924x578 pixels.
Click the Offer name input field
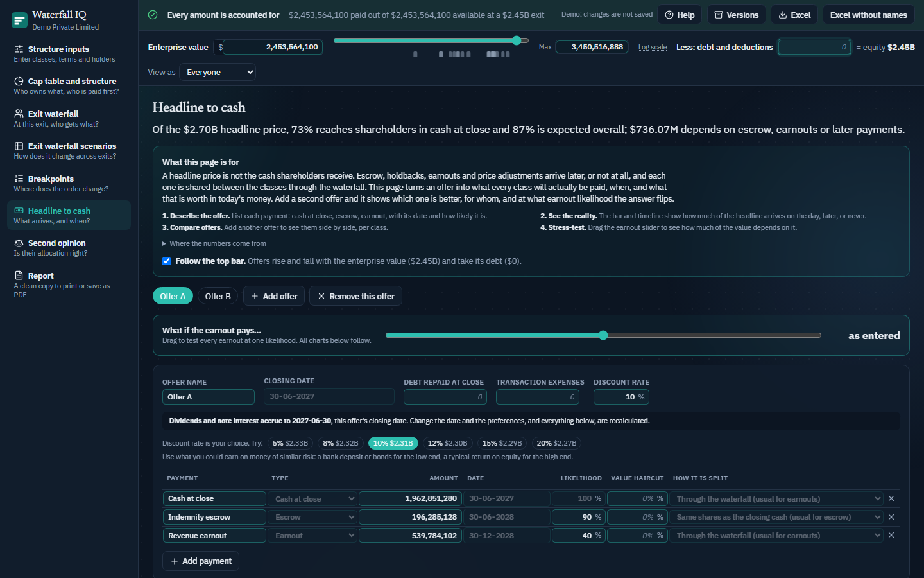209,397
